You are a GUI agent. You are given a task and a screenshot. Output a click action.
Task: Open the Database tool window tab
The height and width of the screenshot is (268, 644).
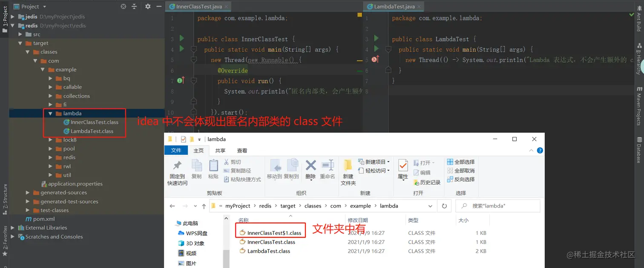(639, 150)
